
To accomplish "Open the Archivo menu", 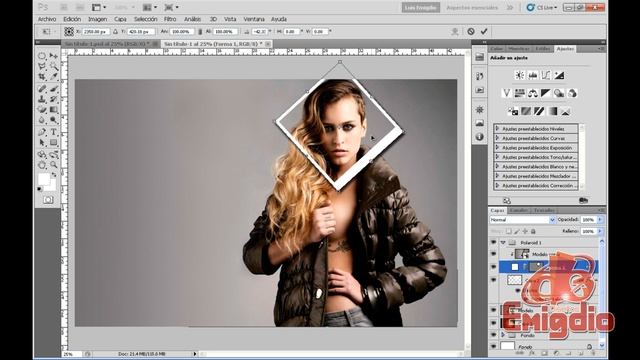I will click(x=47, y=19).
